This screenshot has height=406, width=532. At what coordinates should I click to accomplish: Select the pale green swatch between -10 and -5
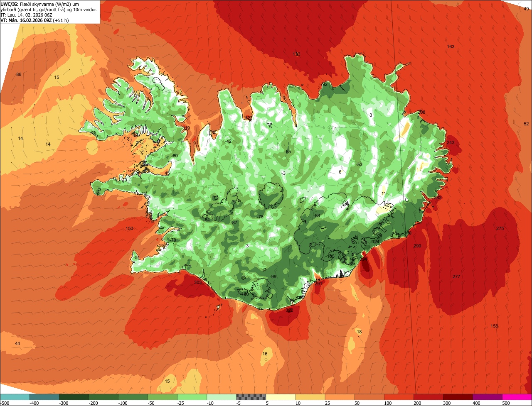222,397
